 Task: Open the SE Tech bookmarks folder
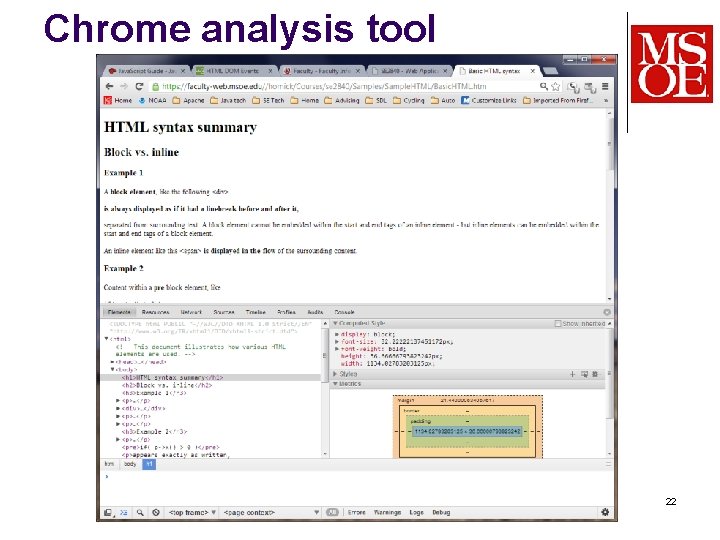point(268,100)
